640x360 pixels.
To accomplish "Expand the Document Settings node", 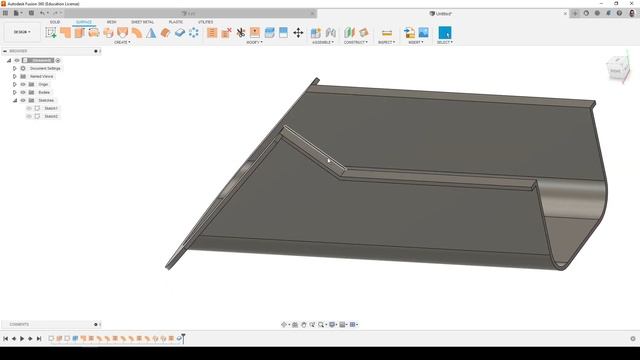I will [15, 69].
